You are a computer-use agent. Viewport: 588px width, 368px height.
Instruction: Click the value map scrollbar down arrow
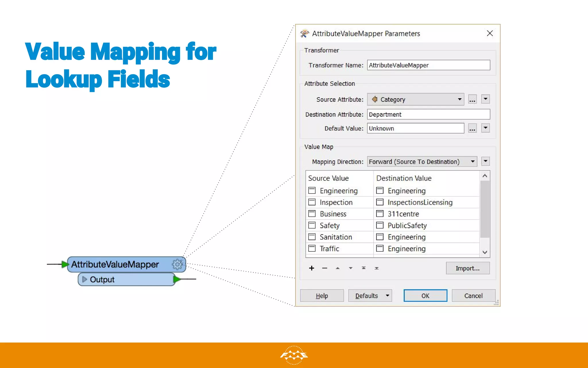(485, 252)
